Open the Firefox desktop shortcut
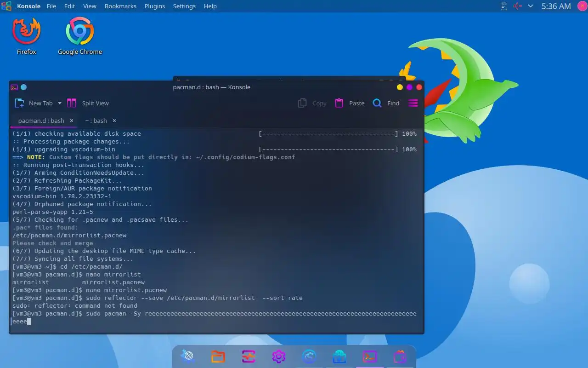The height and width of the screenshot is (368, 588). [27, 36]
